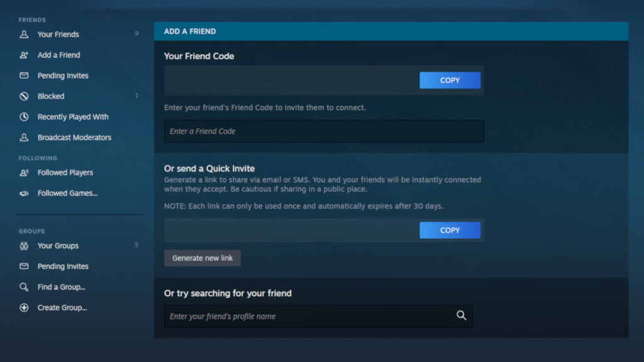The width and height of the screenshot is (644, 362).
Task: Open the Blocked users list
Action: 50,96
